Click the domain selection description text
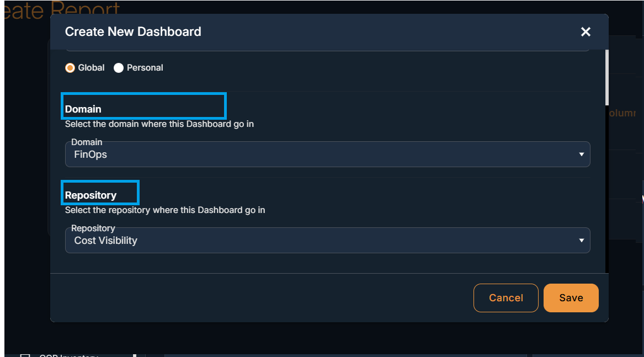The height and width of the screenshot is (357, 644). tap(159, 124)
